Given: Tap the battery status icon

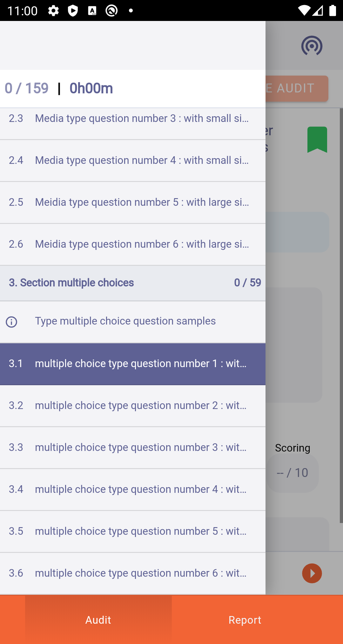Looking at the screenshot, I should point(333,11).
